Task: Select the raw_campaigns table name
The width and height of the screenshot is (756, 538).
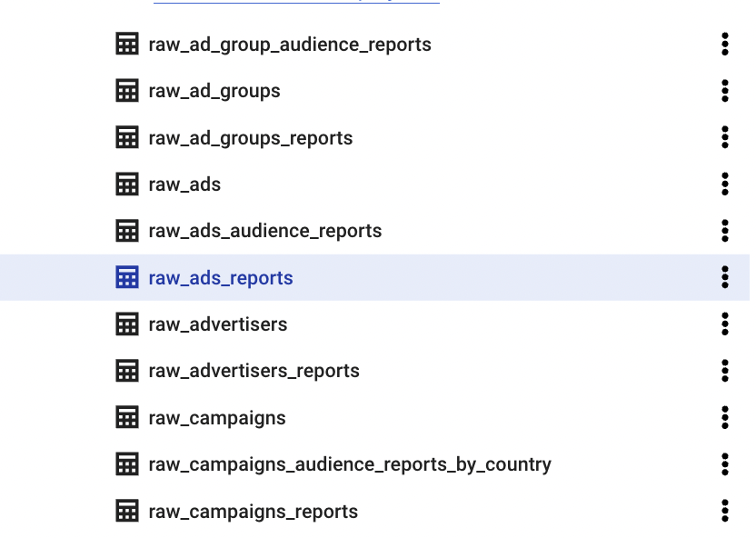Action: pyautogui.click(x=217, y=418)
